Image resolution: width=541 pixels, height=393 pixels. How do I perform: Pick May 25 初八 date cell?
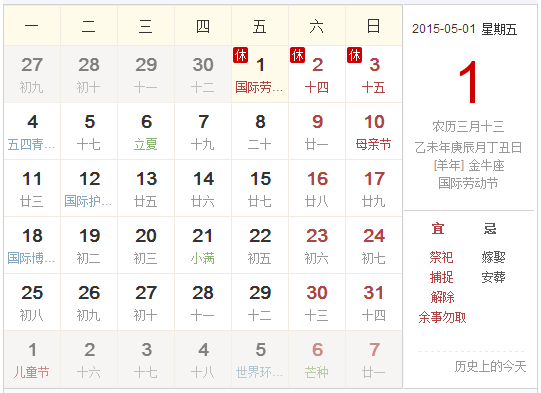tap(32, 302)
